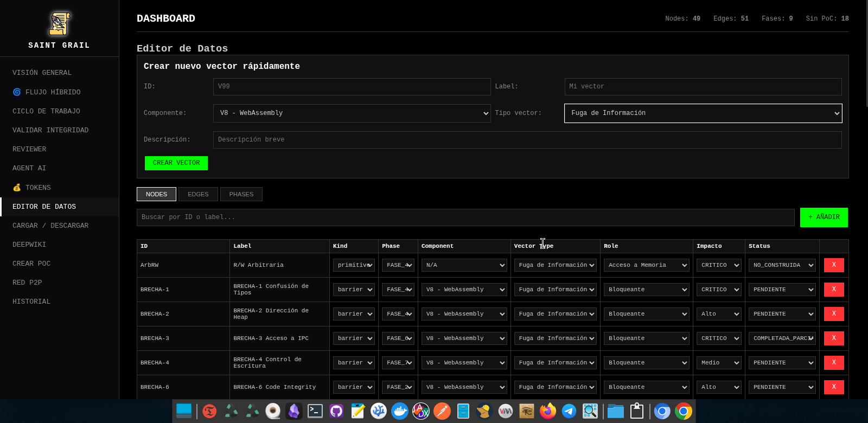This screenshot has width=868, height=423.
Task: Launch Google Chrome from the dock
Action: 684,412
